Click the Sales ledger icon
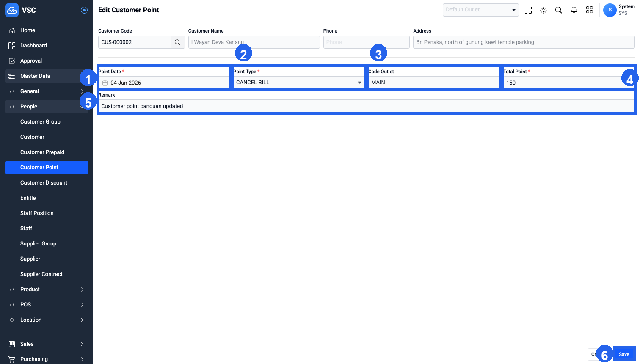This screenshot has height=364, width=640. coord(12,344)
